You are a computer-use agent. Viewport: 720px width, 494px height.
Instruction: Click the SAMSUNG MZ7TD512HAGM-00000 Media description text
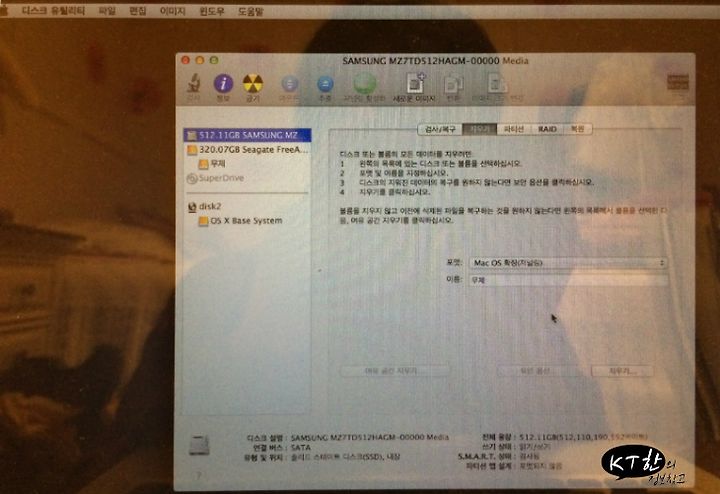(370, 438)
